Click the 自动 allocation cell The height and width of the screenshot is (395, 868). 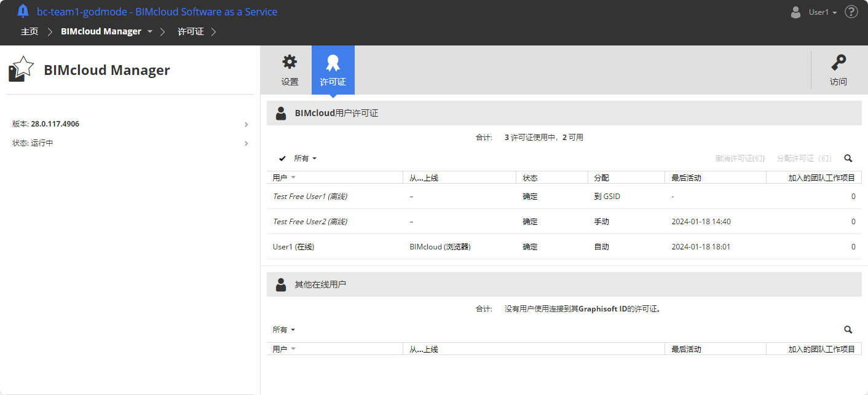click(x=601, y=247)
